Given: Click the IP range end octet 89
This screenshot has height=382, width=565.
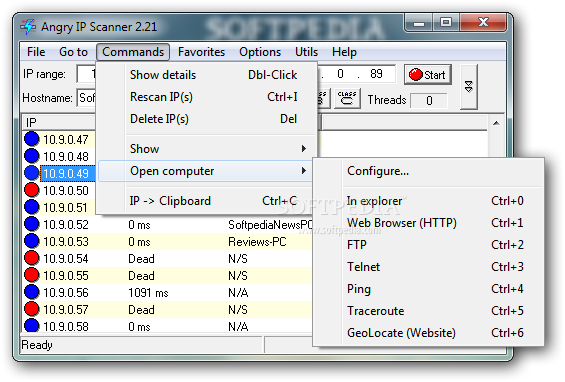Looking at the screenshot, I should (x=376, y=74).
